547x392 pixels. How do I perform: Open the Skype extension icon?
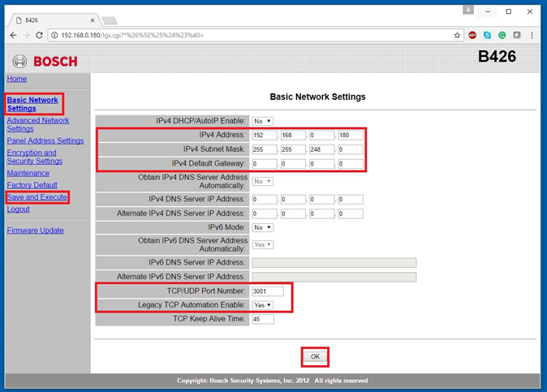487,35
